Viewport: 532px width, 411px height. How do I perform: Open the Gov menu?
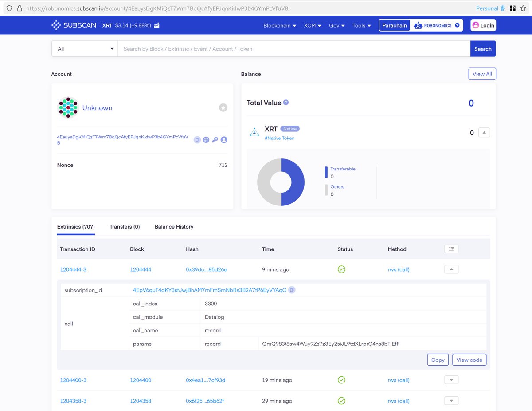pyautogui.click(x=337, y=25)
